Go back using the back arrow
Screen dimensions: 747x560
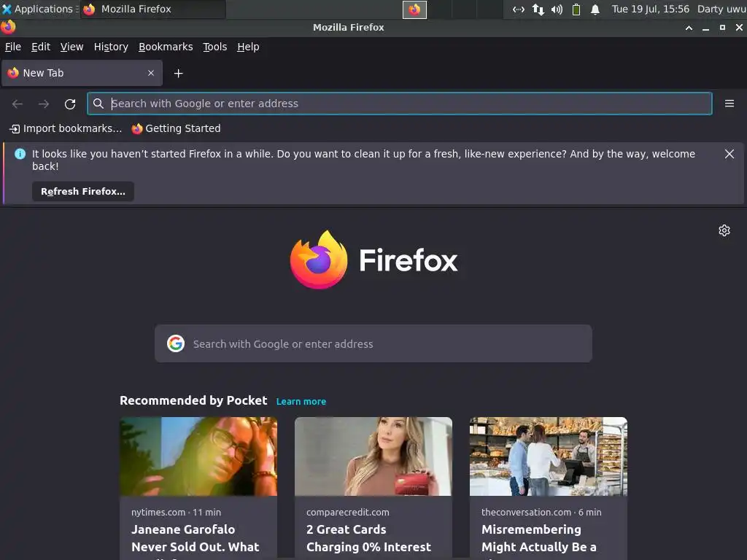(x=18, y=104)
